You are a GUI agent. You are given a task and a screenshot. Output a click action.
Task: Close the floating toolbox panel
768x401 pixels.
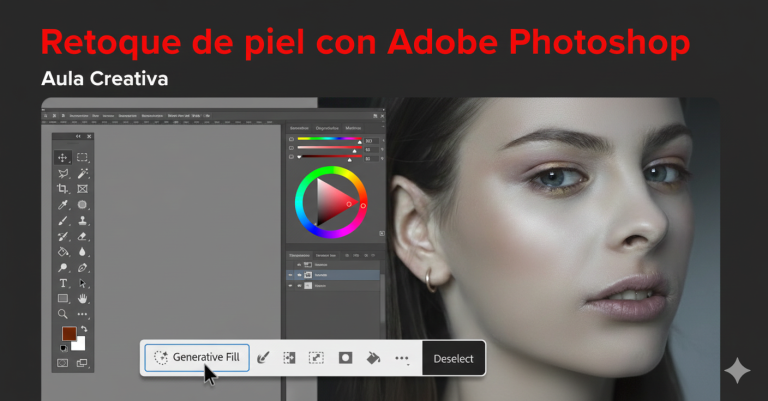pyautogui.click(x=89, y=136)
